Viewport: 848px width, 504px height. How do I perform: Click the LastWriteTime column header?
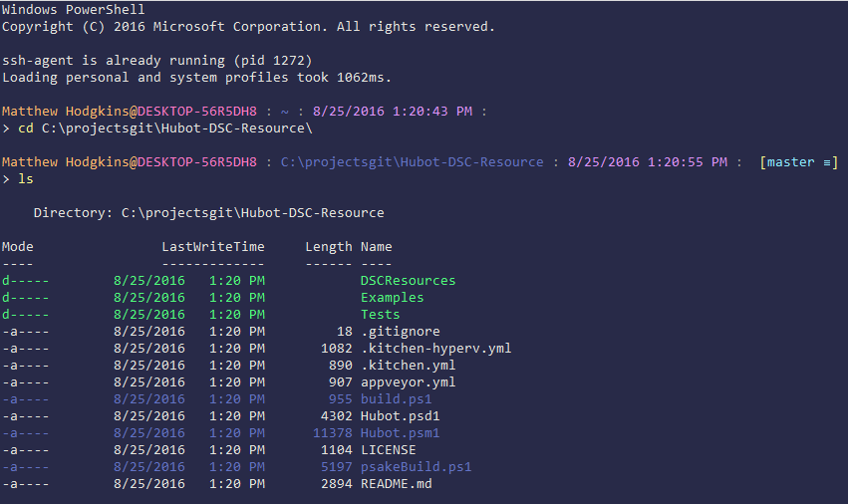pyautogui.click(x=213, y=247)
